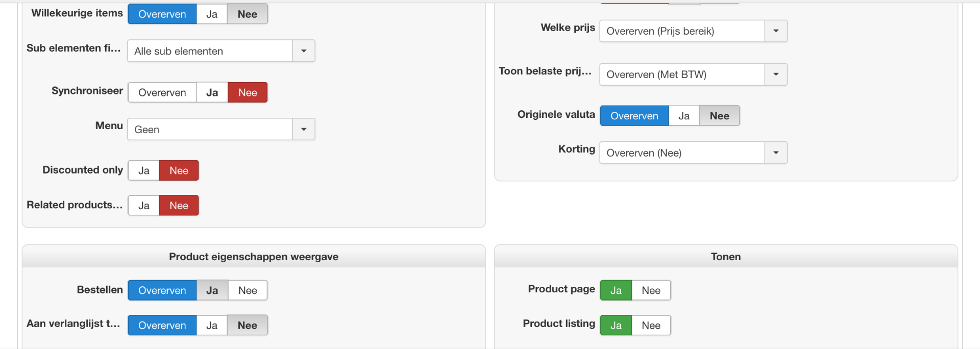The image size is (980, 349).
Task: Disable Product page by clicking Nee
Action: click(651, 291)
